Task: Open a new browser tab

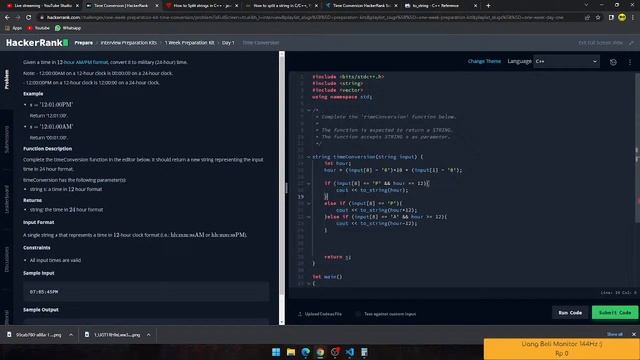Action: (488, 6)
